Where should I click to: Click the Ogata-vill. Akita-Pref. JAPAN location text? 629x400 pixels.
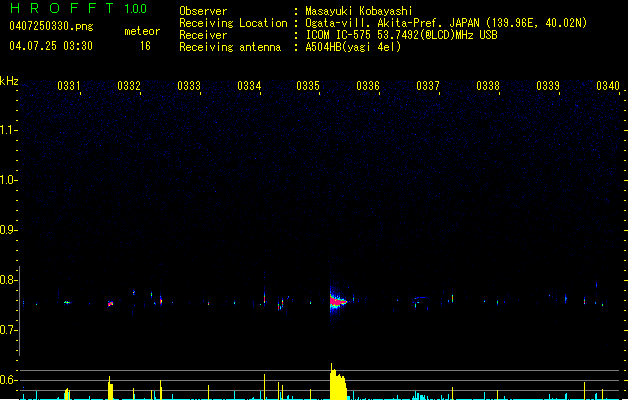[446, 23]
